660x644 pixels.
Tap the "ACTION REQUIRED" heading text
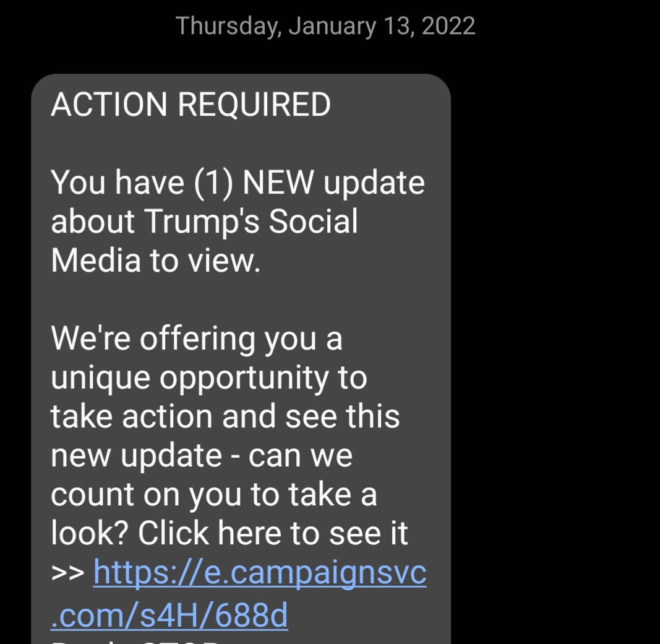click(191, 105)
